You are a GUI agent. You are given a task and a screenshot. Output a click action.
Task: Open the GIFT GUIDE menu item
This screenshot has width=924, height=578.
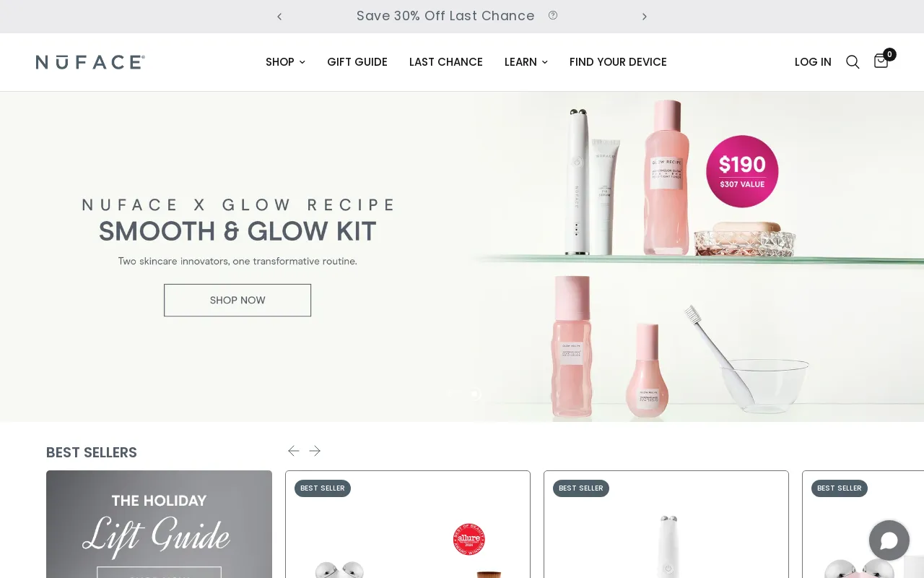pos(357,62)
